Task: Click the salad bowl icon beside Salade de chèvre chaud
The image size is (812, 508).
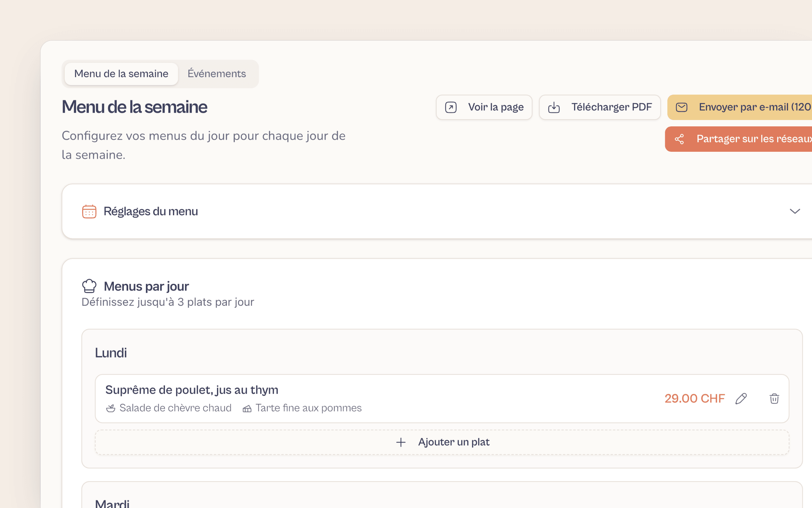Action: click(111, 408)
